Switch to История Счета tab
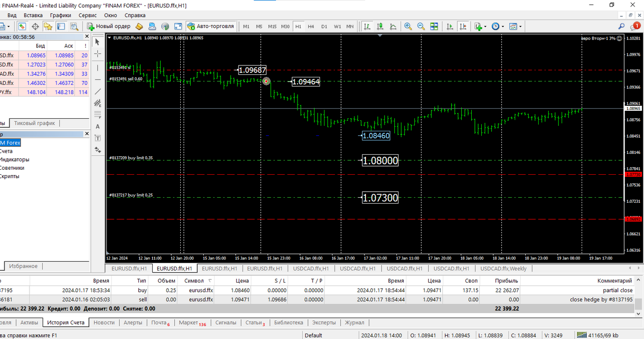 click(65, 323)
